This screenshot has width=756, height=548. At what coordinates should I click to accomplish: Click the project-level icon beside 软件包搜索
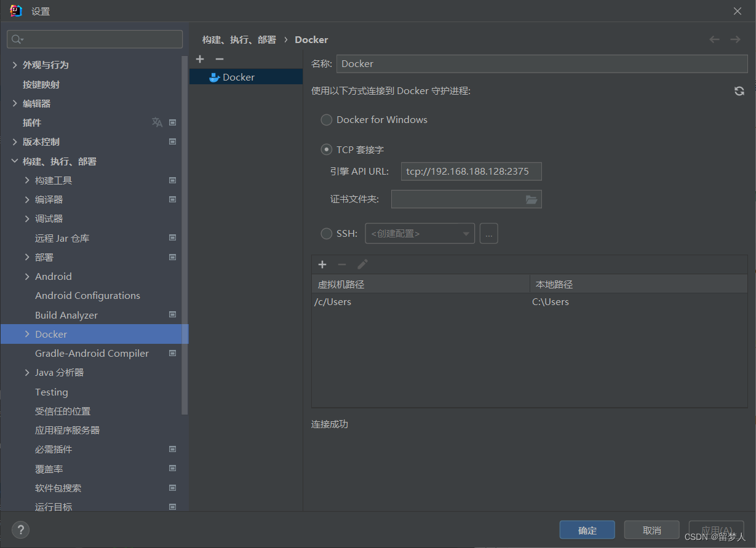click(173, 488)
